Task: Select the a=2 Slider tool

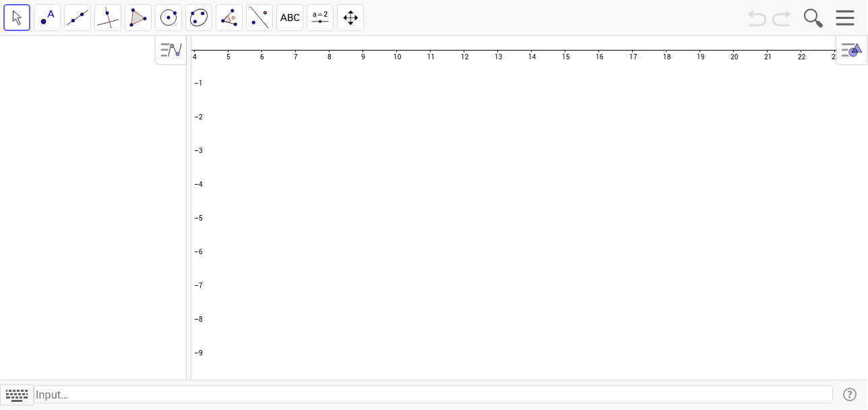Action: [320, 18]
